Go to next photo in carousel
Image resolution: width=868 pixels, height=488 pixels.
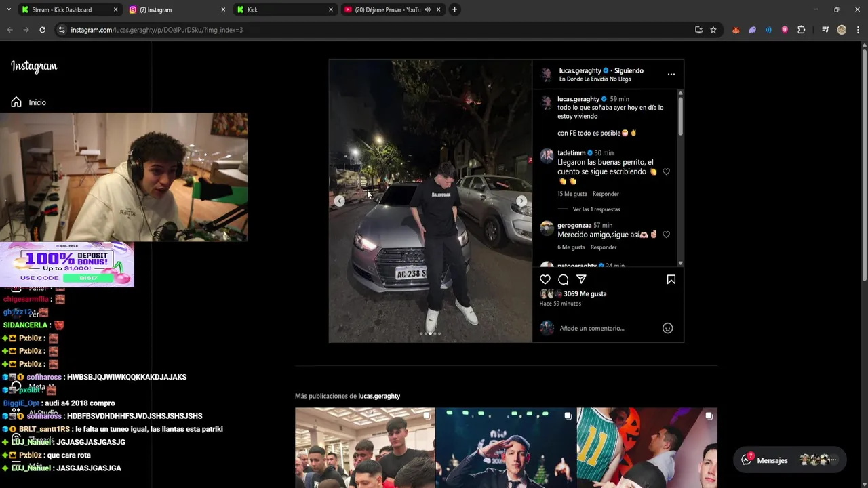521,201
